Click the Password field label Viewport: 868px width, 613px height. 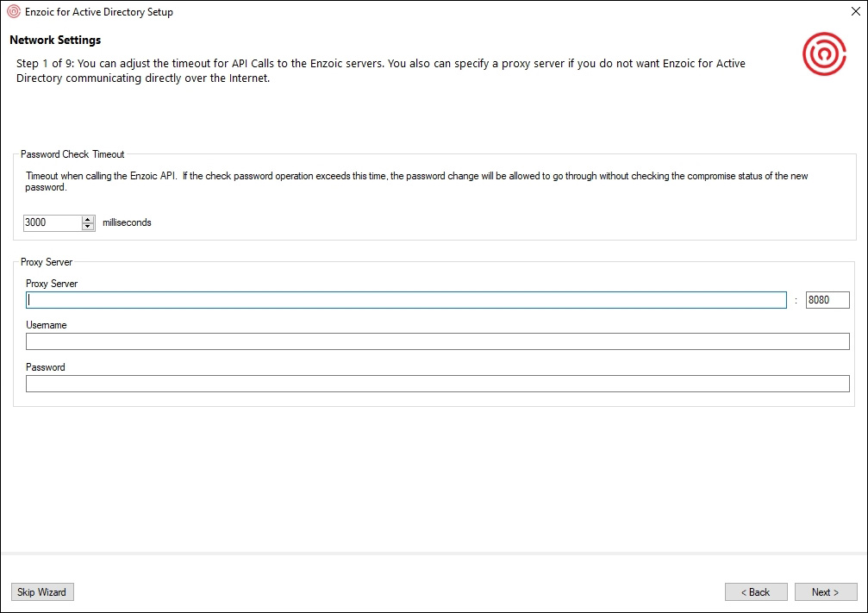click(x=46, y=367)
